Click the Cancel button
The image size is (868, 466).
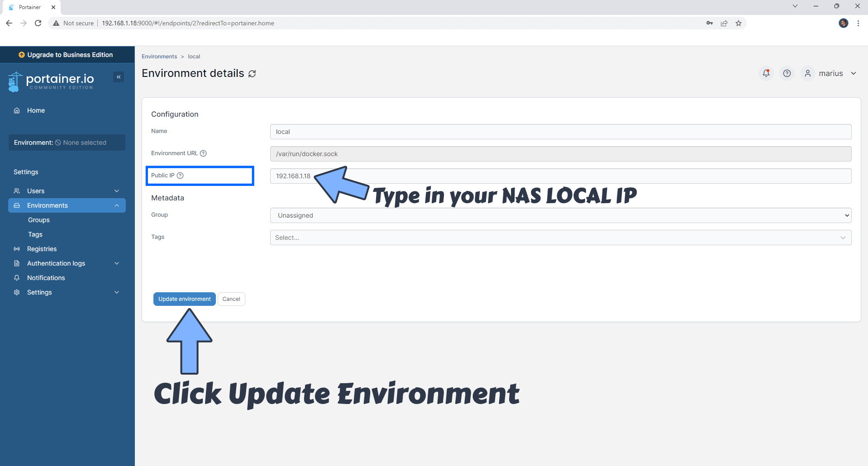tap(231, 299)
